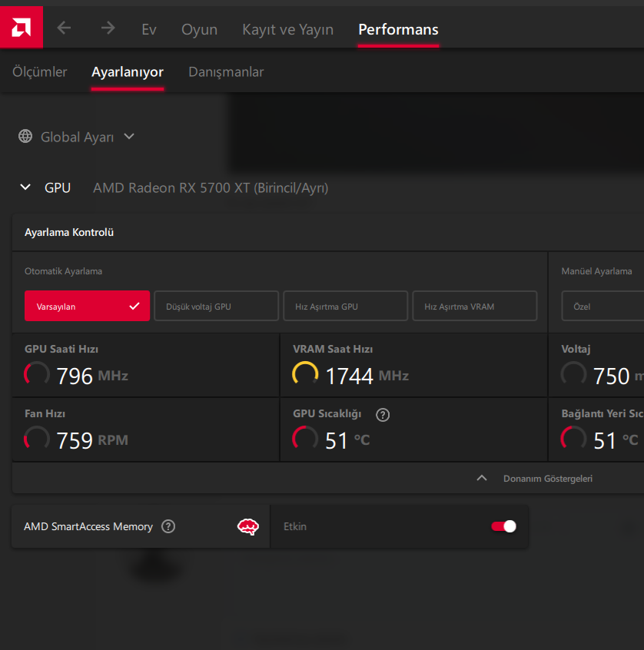The height and width of the screenshot is (650, 644).
Task: Click the VRAM Saat Hızı yellow gauge
Action: (305, 375)
